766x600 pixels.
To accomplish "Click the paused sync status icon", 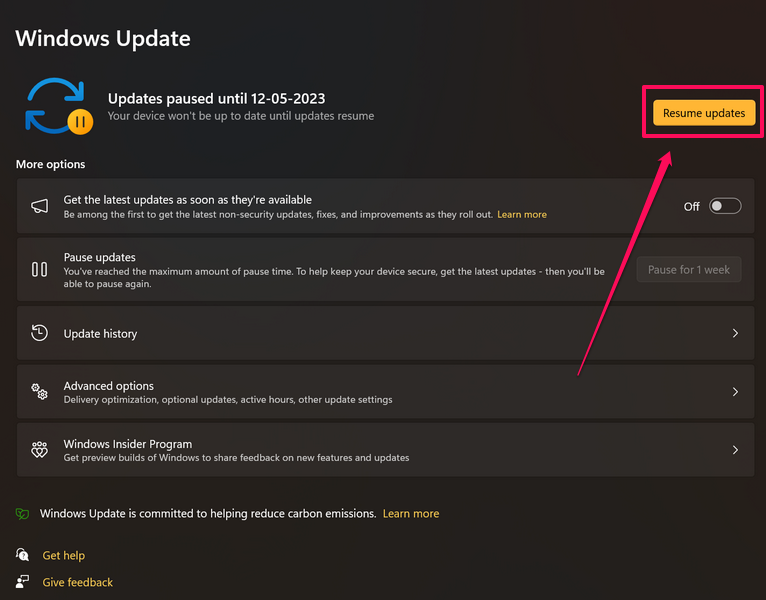I will click(58, 106).
